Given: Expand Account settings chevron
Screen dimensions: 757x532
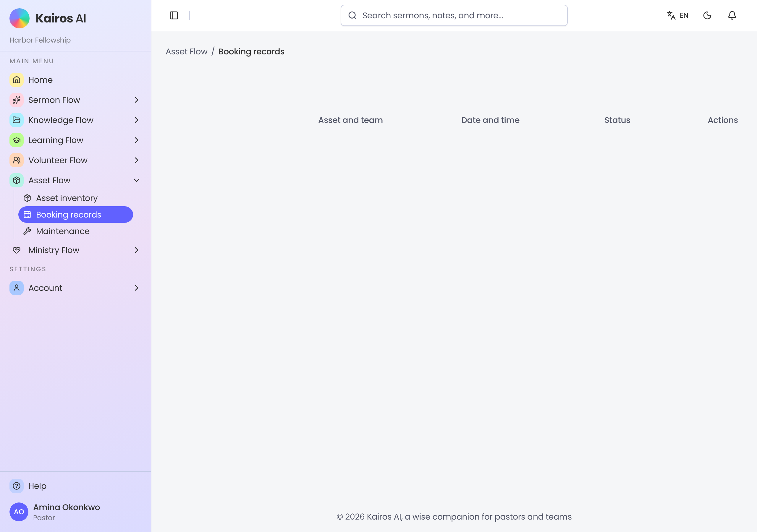Looking at the screenshot, I should [x=137, y=288].
